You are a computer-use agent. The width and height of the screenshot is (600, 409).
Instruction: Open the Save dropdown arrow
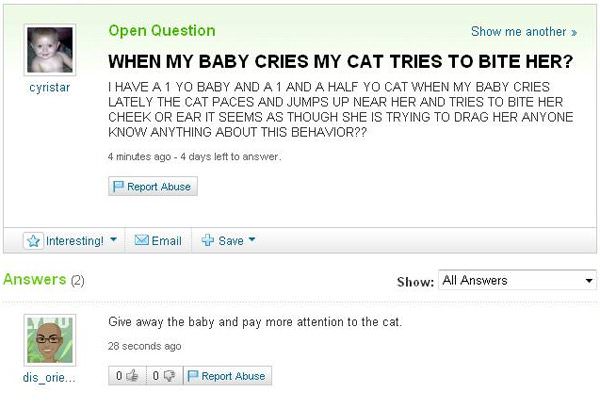pos(255,240)
